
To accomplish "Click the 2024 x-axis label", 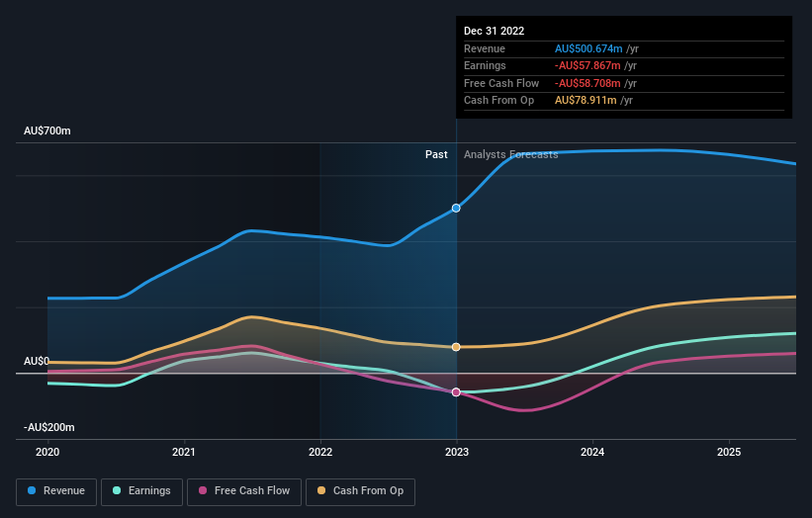I will point(592,452).
